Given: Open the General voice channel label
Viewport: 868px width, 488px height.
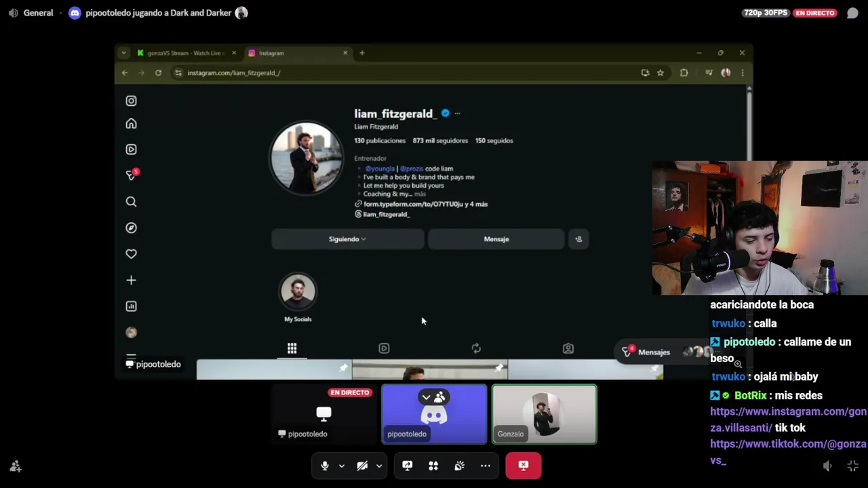Looking at the screenshot, I should click(x=38, y=13).
